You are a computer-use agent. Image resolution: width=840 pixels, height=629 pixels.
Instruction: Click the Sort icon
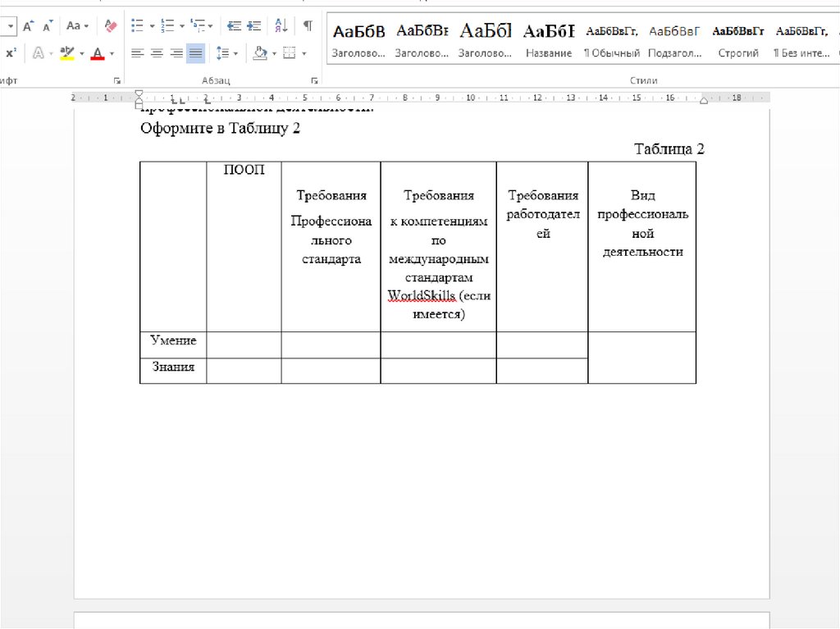[281, 25]
